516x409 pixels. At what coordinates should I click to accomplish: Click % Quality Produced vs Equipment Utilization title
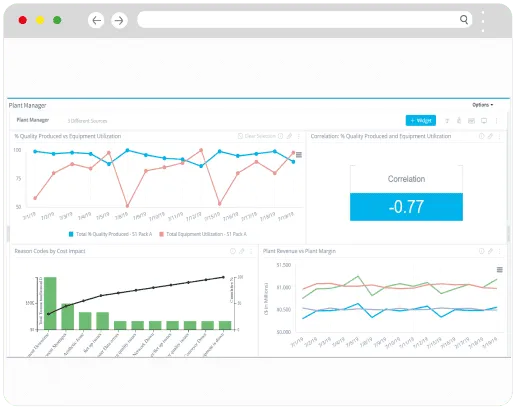point(68,136)
